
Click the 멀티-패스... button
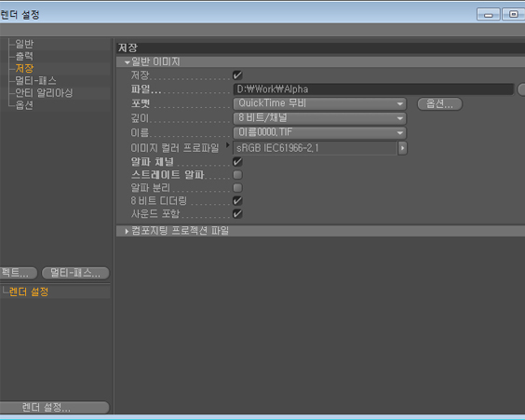[75, 273]
